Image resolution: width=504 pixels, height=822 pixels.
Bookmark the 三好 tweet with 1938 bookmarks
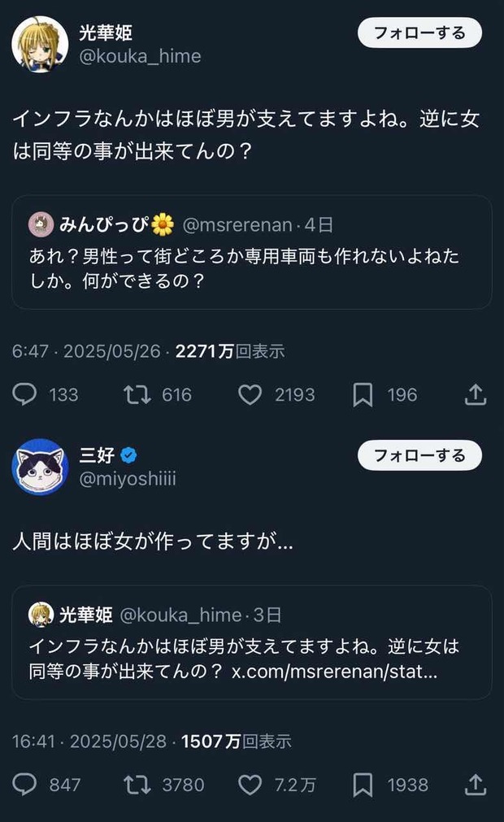pos(363,784)
